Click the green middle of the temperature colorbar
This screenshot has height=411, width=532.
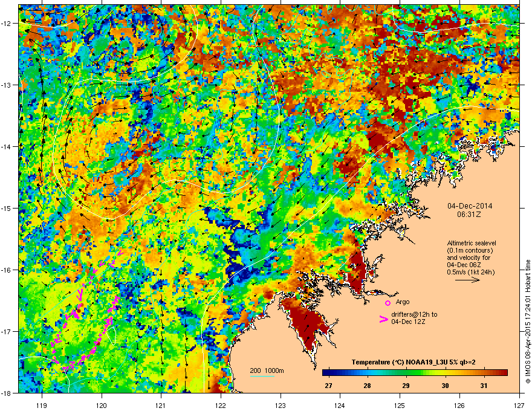pyautogui.click(x=415, y=373)
